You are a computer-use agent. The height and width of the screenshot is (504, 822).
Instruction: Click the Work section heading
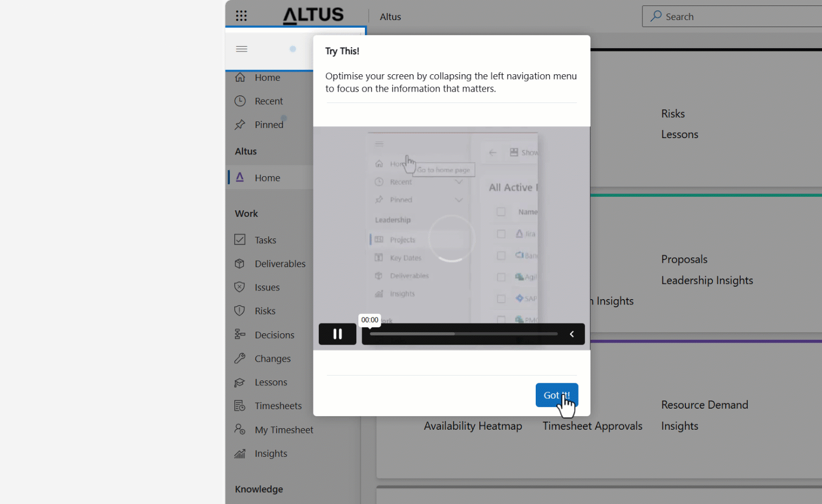tap(246, 214)
